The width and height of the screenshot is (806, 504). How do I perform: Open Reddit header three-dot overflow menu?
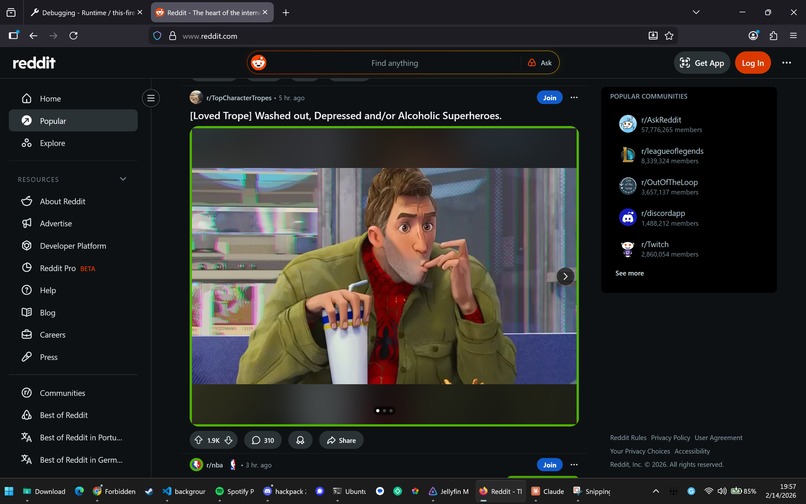(786, 63)
